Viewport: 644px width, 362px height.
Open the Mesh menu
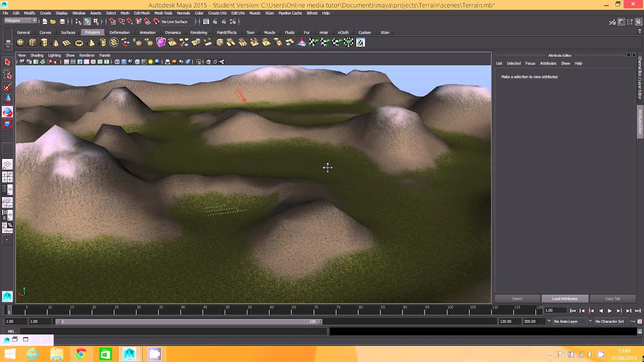pyautogui.click(x=125, y=13)
